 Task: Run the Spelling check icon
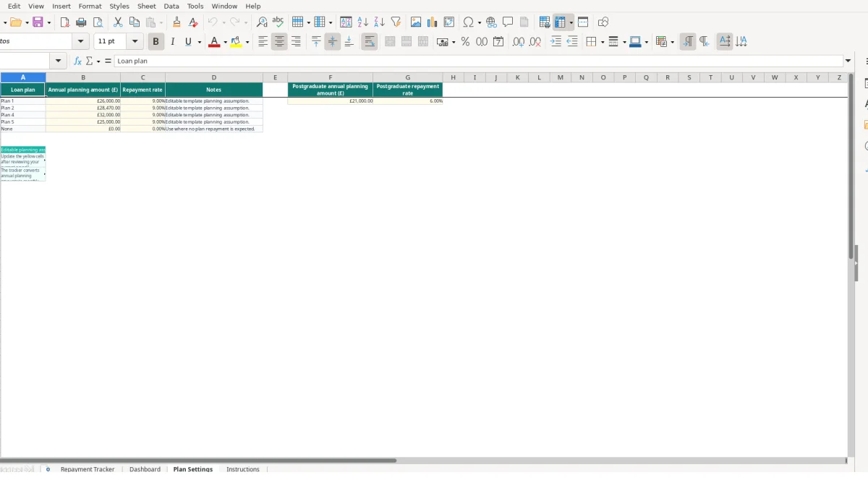pos(278,22)
